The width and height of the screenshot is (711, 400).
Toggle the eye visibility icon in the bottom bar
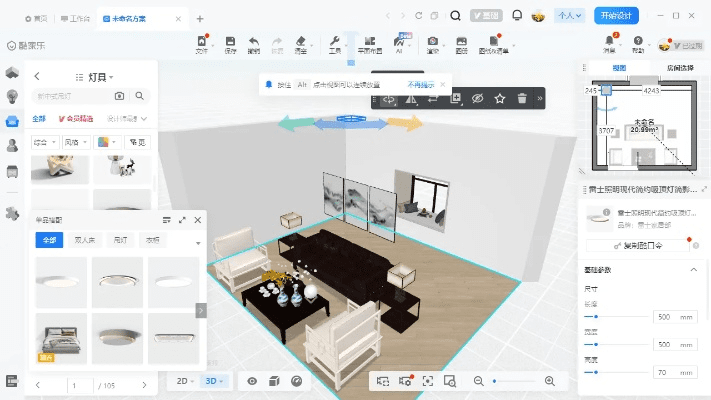tap(252, 381)
